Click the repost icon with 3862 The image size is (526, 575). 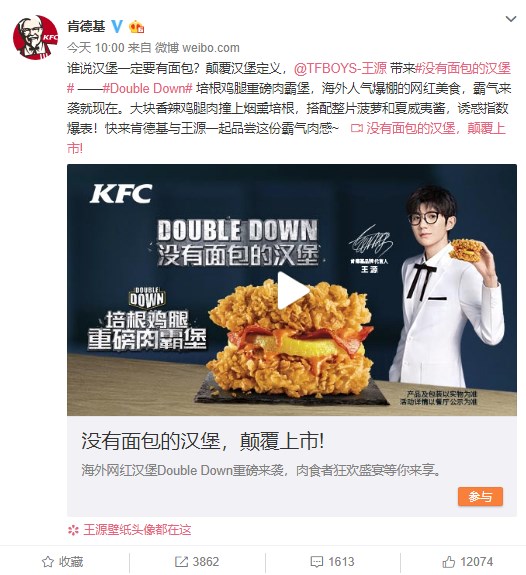(181, 561)
